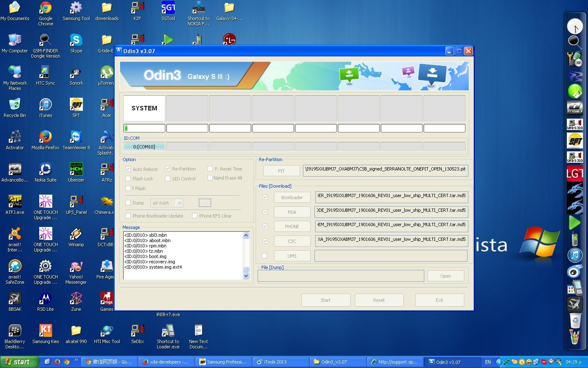
Task: Open the Samsung Tool desktop icon
Action: click(x=76, y=11)
